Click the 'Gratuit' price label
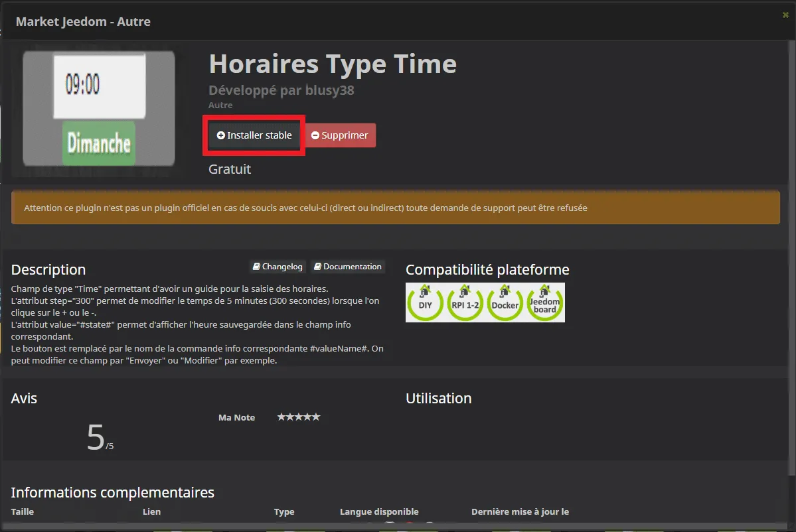Viewport: 796px width, 532px height. pyautogui.click(x=230, y=169)
